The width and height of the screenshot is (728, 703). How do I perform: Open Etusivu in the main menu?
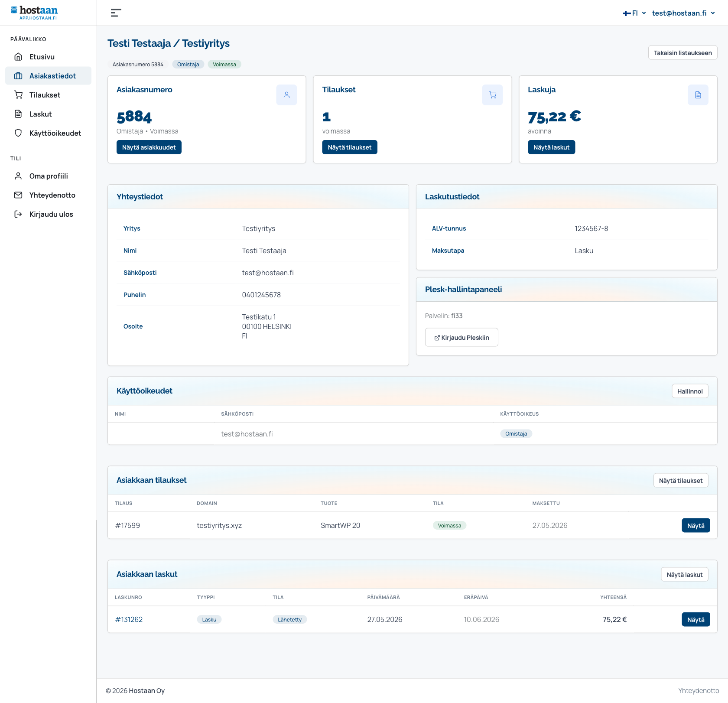tap(48, 57)
